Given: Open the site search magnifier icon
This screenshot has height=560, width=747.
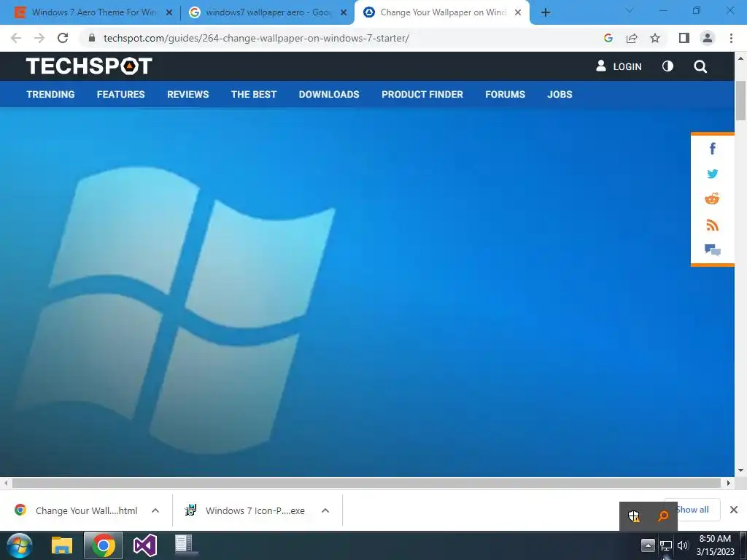Looking at the screenshot, I should point(700,66).
